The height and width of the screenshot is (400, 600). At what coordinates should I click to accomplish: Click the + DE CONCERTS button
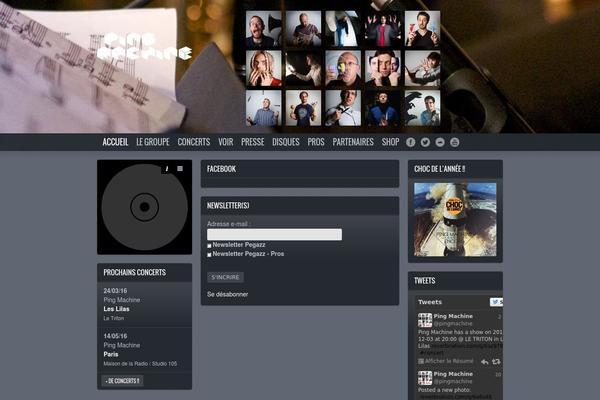(x=123, y=381)
